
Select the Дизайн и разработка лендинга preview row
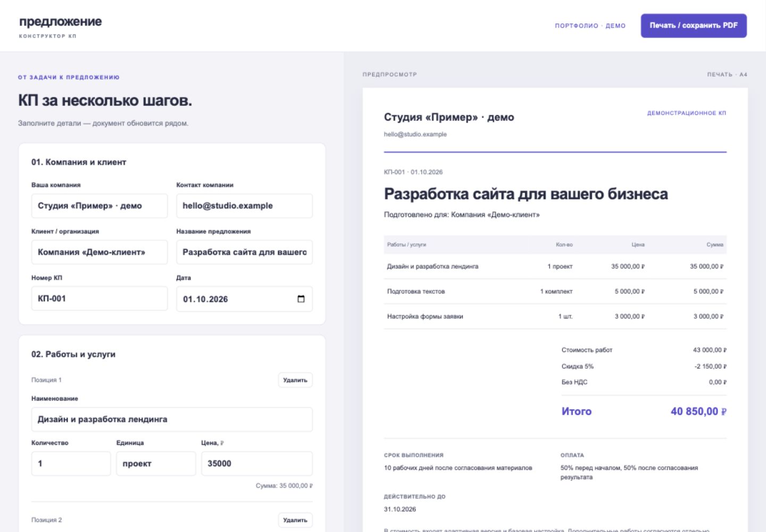(x=555, y=267)
